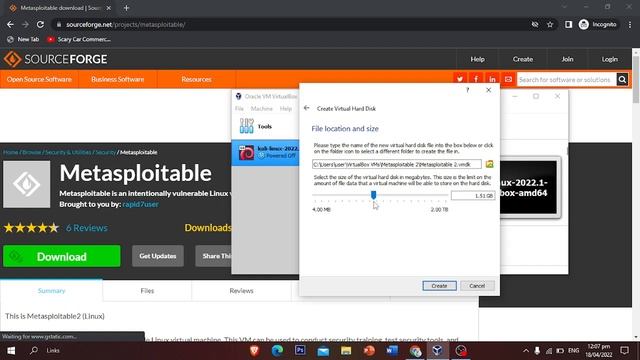Click the email newsletter icon in SourceForge header
This screenshot has width=640, height=360.
click(508, 79)
